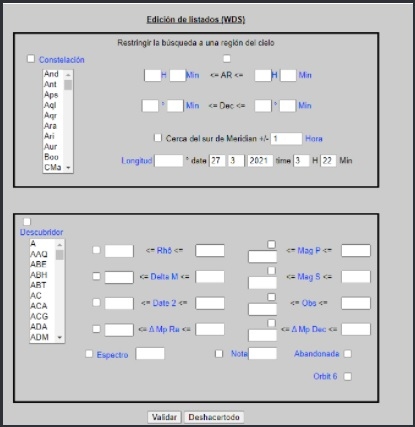Select Boo in constellation list

point(51,157)
